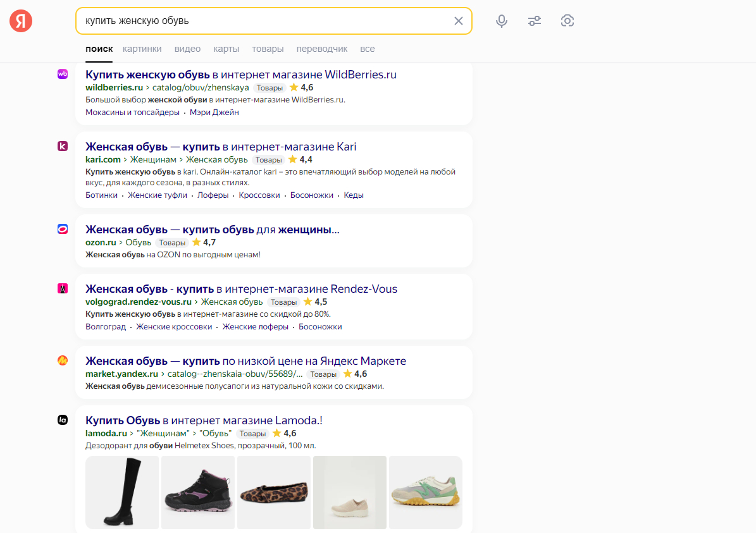The height and width of the screenshot is (533, 756).
Task: Click the volgograd.rendez-vous.ru domain link
Action: coord(139,302)
